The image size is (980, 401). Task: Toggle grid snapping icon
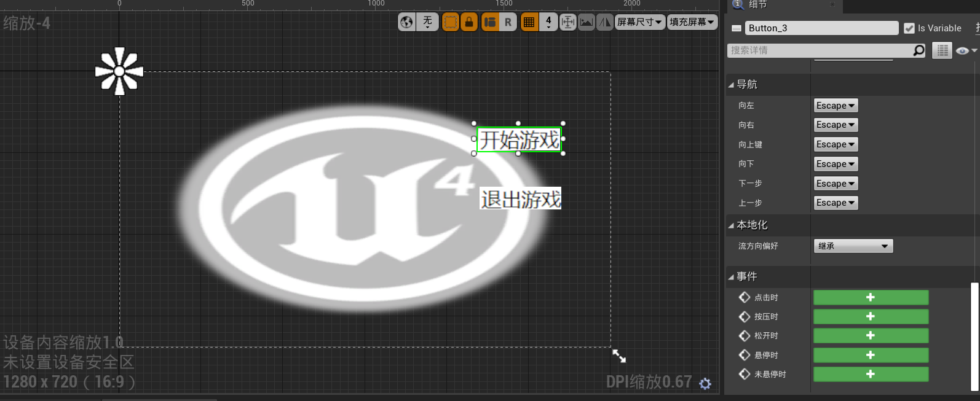529,22
